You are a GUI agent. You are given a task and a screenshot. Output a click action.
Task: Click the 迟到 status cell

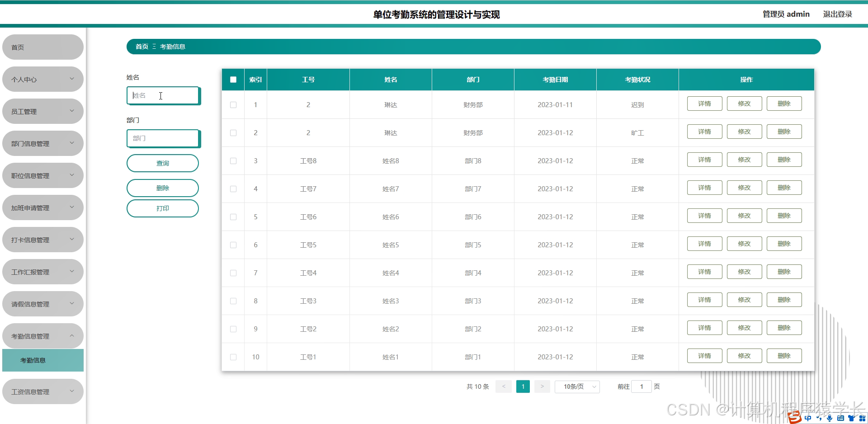click(x=637, y=105)
